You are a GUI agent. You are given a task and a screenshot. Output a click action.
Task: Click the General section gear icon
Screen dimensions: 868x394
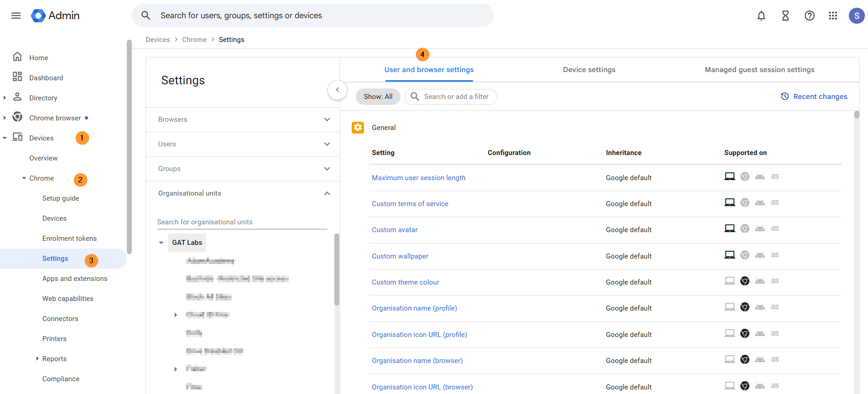click(358, 128)
